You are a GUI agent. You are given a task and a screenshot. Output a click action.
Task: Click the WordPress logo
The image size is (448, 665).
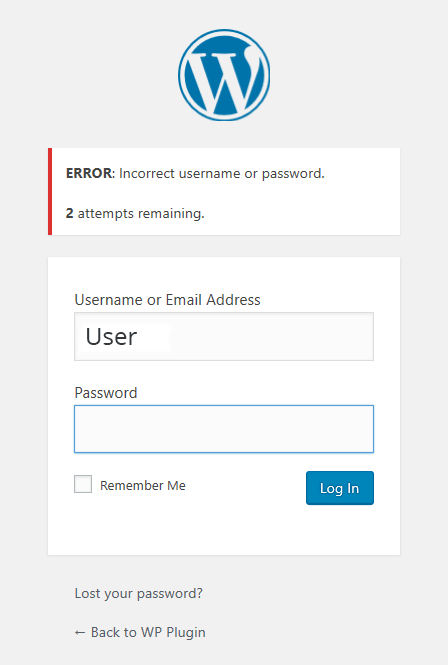coord(224,75)
